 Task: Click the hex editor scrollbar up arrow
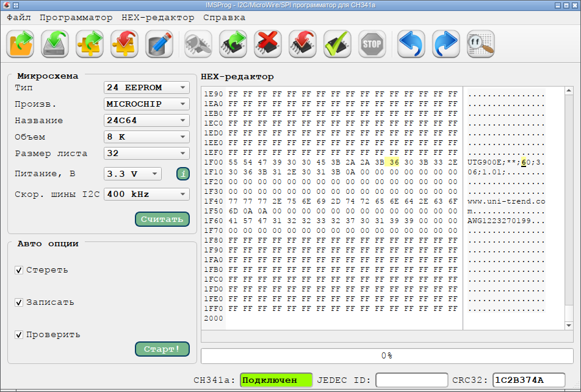tap(569, 91)
